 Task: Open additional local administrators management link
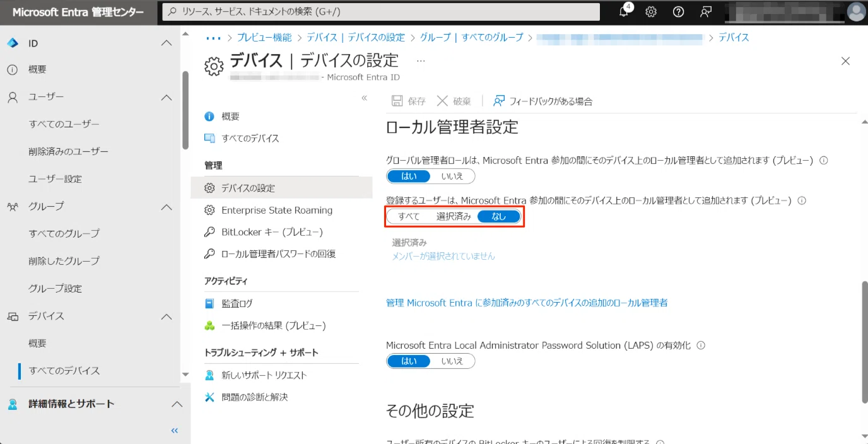click(x=527, y=303)
